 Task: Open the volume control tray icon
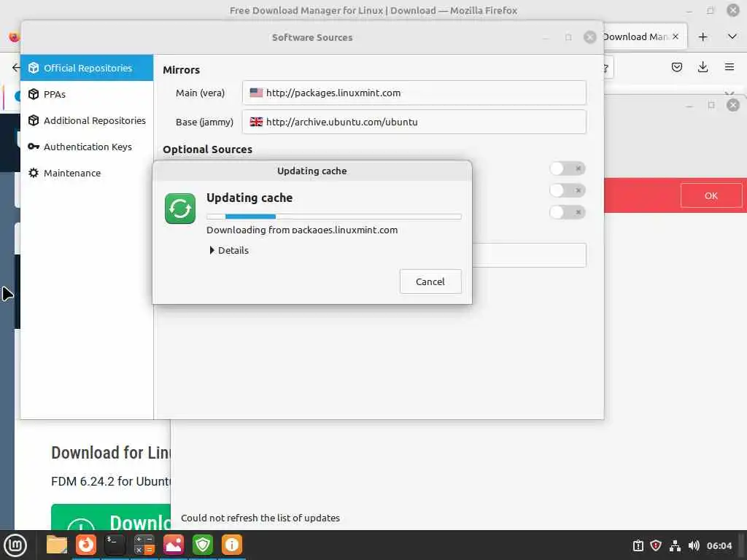pyautogui.click(x=694, y=545)
